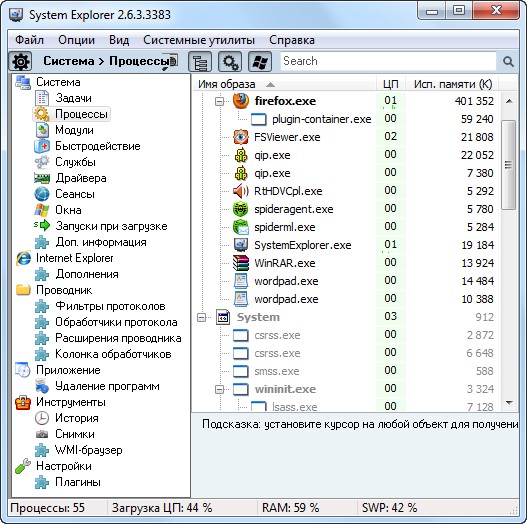
Task: Open the Системные утилиты menu
Action: [x=199, y=40]
